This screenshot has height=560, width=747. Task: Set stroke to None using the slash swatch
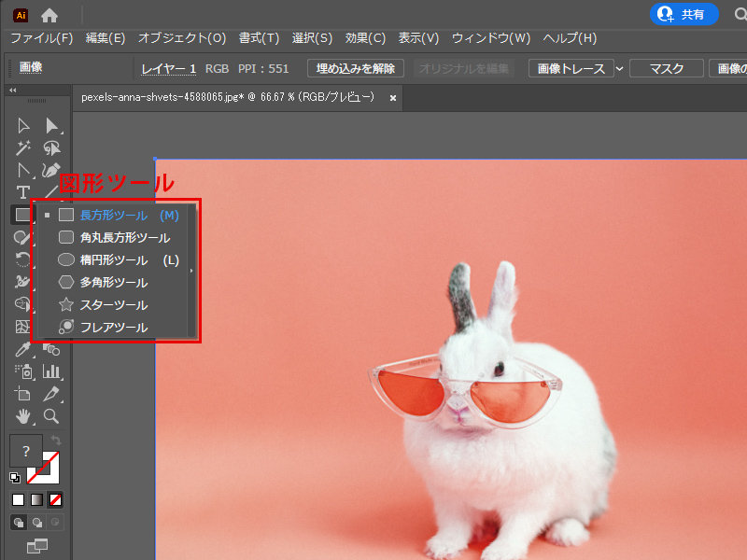click(x=53, y=500)
